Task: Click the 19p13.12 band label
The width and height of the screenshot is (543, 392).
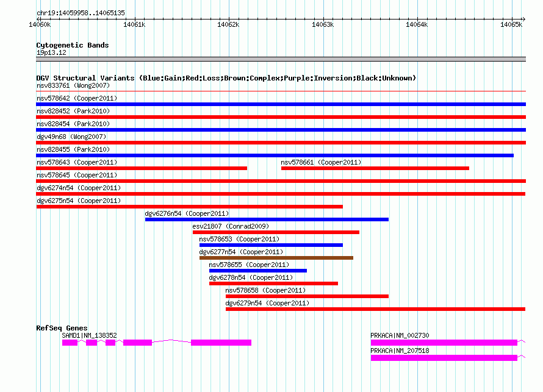Action: 51,52
